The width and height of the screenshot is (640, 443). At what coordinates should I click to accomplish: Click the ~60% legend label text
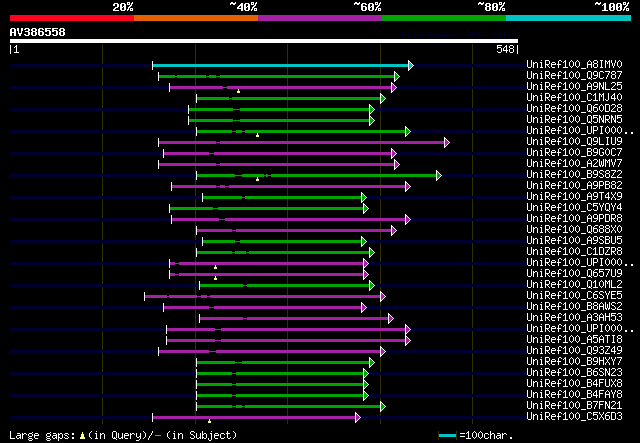pos(367,7)
